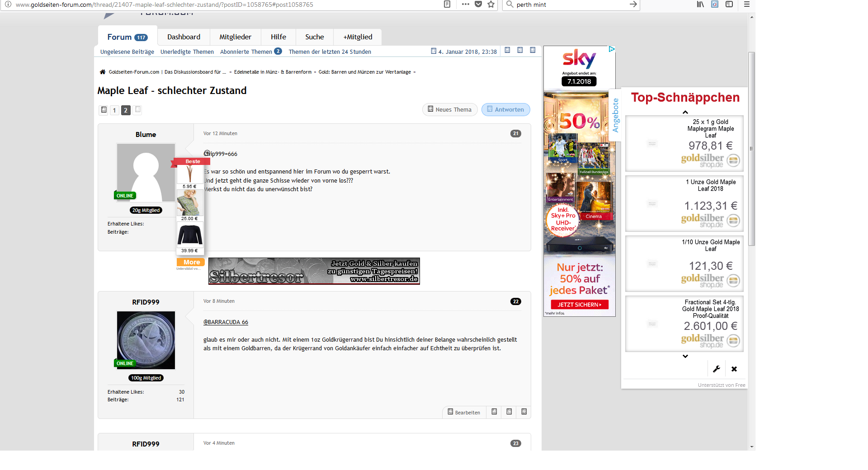Open the Forum tab
The image size is (868, 470).
(x=127, y=37)
